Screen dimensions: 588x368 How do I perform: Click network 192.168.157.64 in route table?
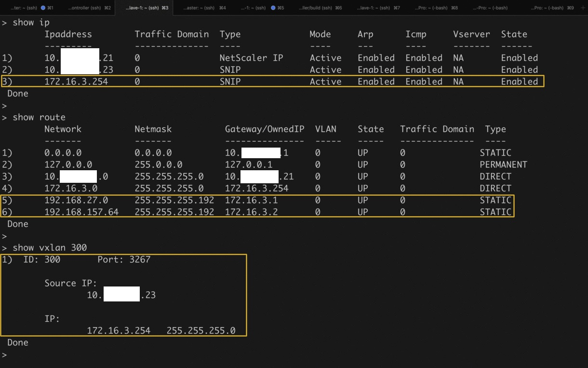81,212
